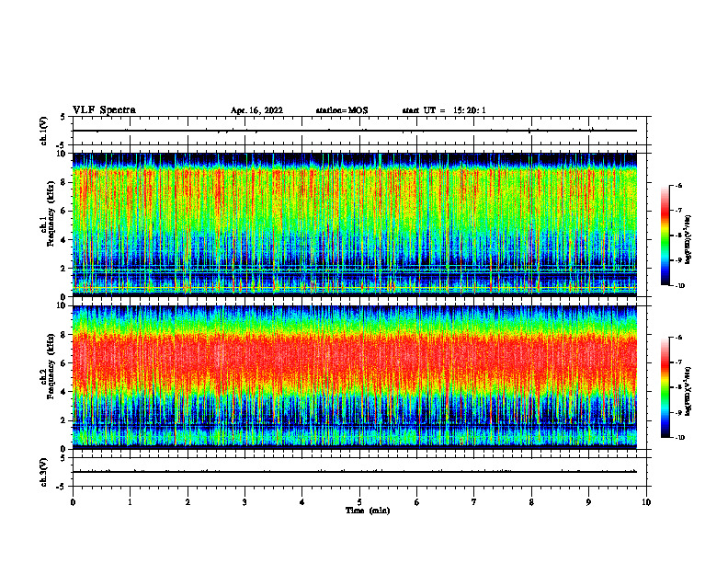Click the ch.2 spectrogram color scale bar
This screenshot has height=563, width=728.
coord(665,387)
